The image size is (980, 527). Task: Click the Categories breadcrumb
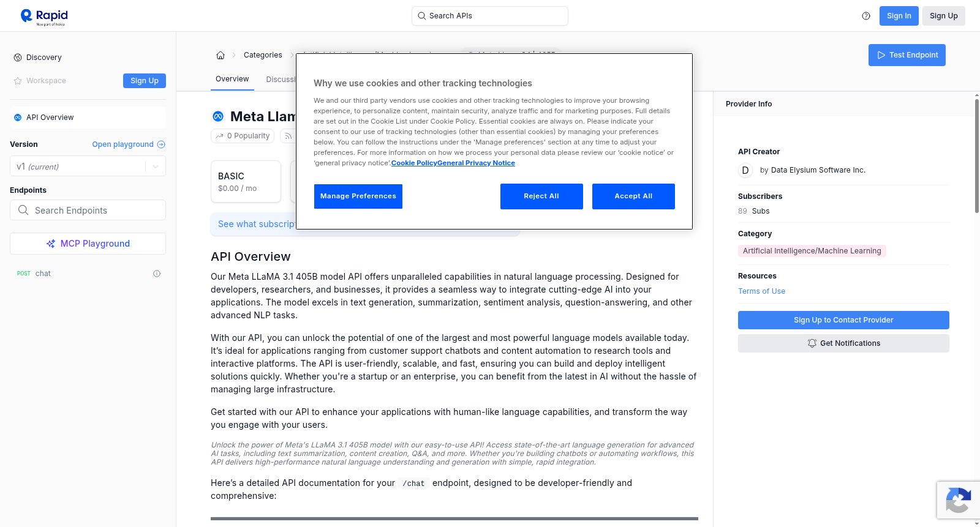click(x=263, y=55)
